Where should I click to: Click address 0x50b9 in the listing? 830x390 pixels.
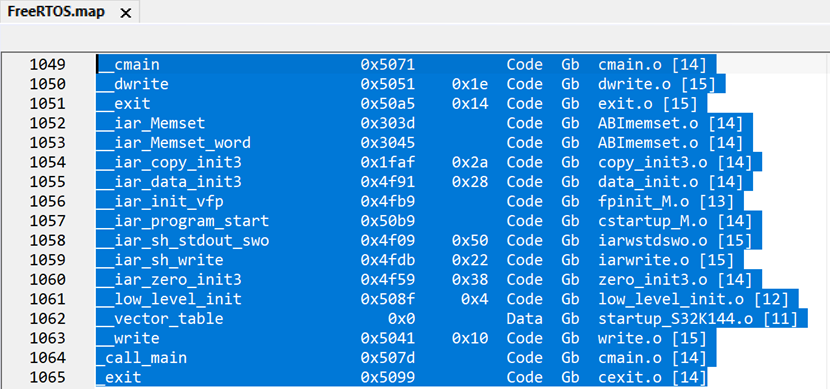(x=387, y=221)
